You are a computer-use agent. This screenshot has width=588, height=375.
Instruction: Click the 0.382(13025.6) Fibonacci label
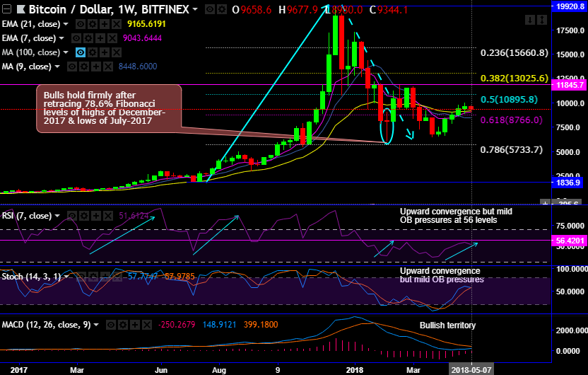[514, 79]
